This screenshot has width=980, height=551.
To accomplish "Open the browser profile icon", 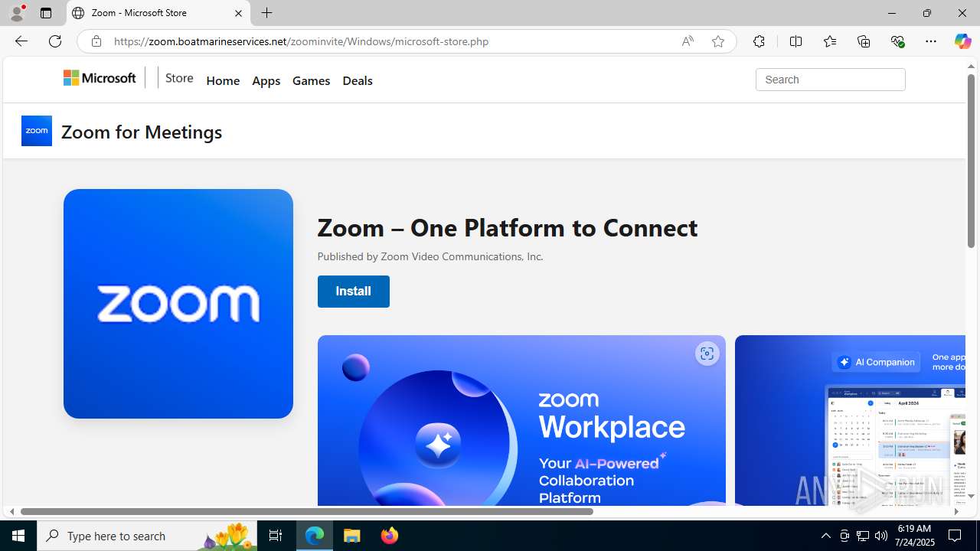I will pyautogui.click(x=16, y=13).
